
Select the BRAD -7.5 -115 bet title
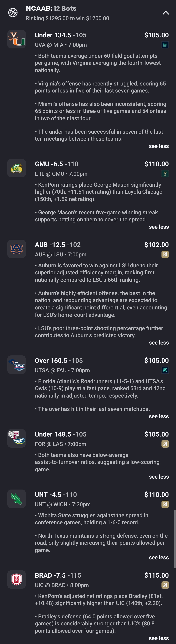coord(58,575)
